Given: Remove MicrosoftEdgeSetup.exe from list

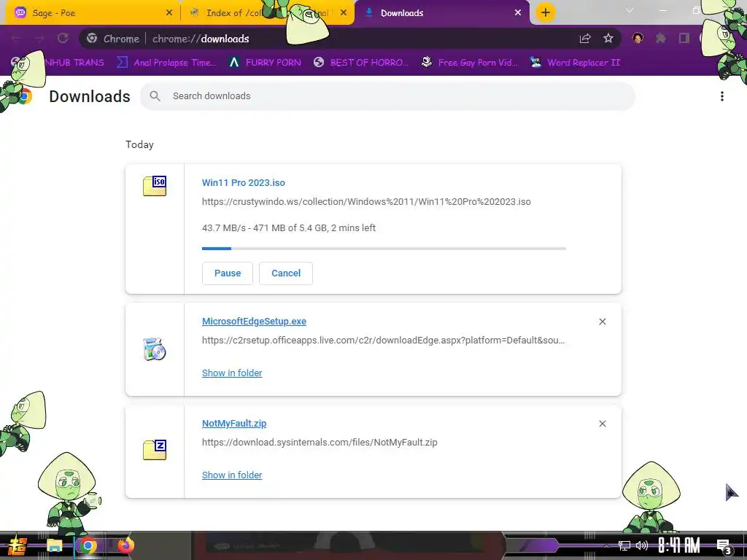Looking at the screenshot, I should 602,322.
